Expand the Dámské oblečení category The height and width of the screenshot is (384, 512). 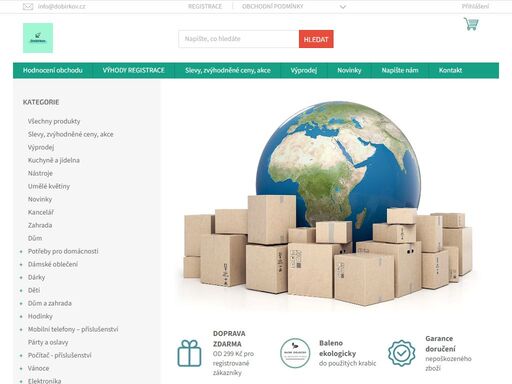pyautogui.click(x=21, y=265)
